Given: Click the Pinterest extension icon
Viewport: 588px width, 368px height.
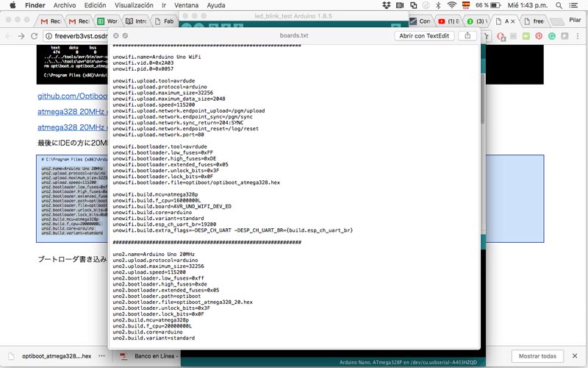Looking at the screenshot, I should pos(539,36).
